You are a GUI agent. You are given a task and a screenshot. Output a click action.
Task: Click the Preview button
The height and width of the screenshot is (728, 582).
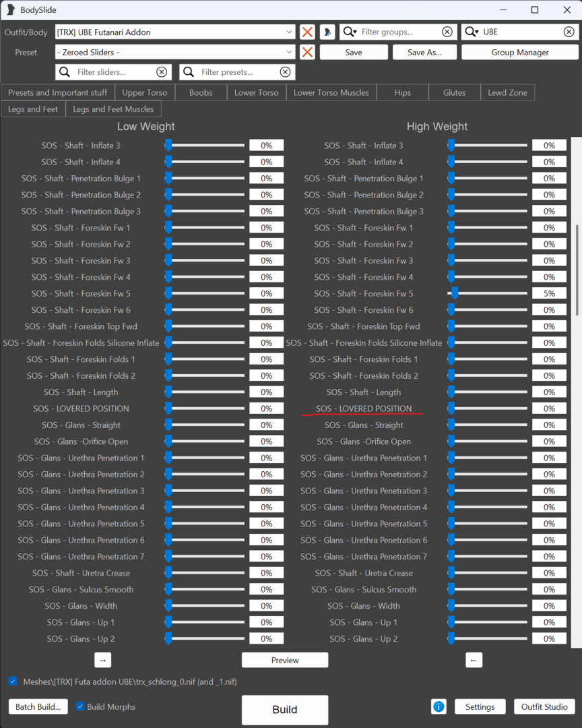[285, 660]
